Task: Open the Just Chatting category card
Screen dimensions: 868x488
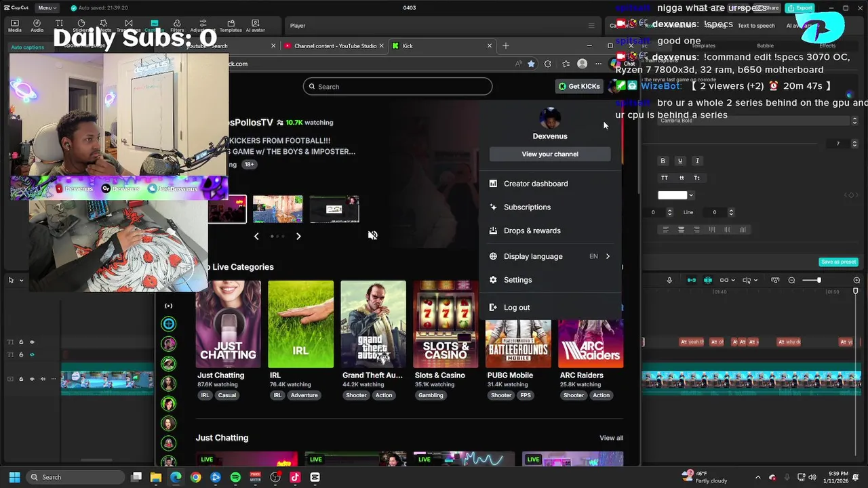Action: (229, 324)
